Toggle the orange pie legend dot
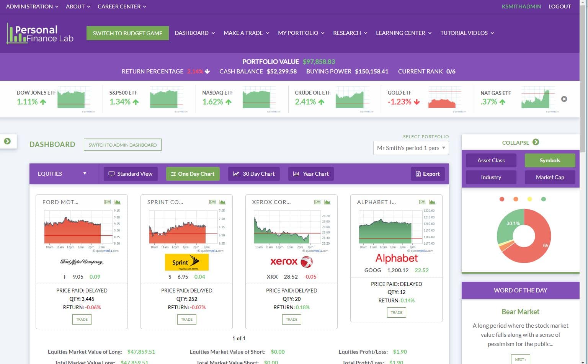Image resolution: width=588 pixels, height=364 pixels. point(516,199)
